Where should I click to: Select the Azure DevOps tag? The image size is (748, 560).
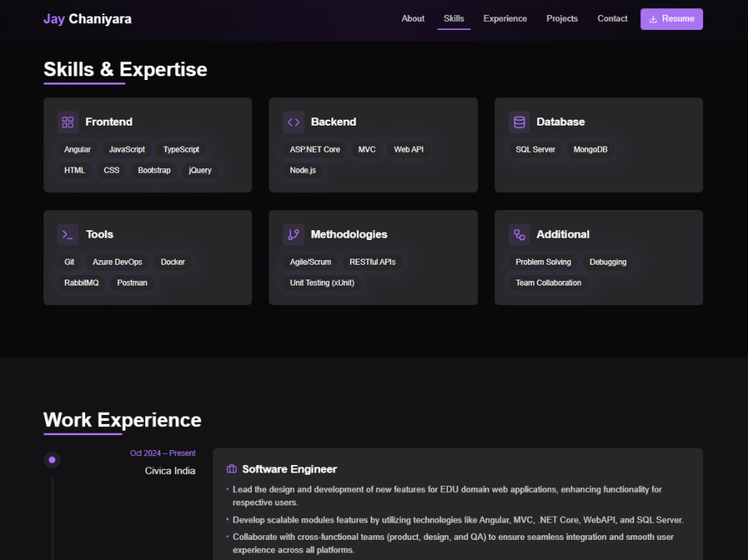coord(117,262)
